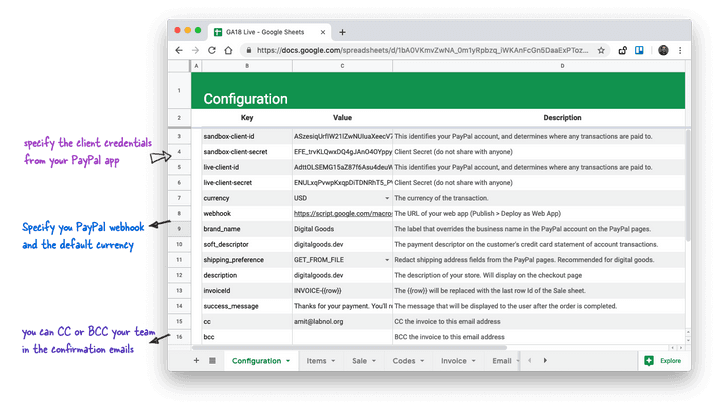This screenshot has width=720, height=409.
Task: Select the live-client-id key cell
Action: click(247, 167)
